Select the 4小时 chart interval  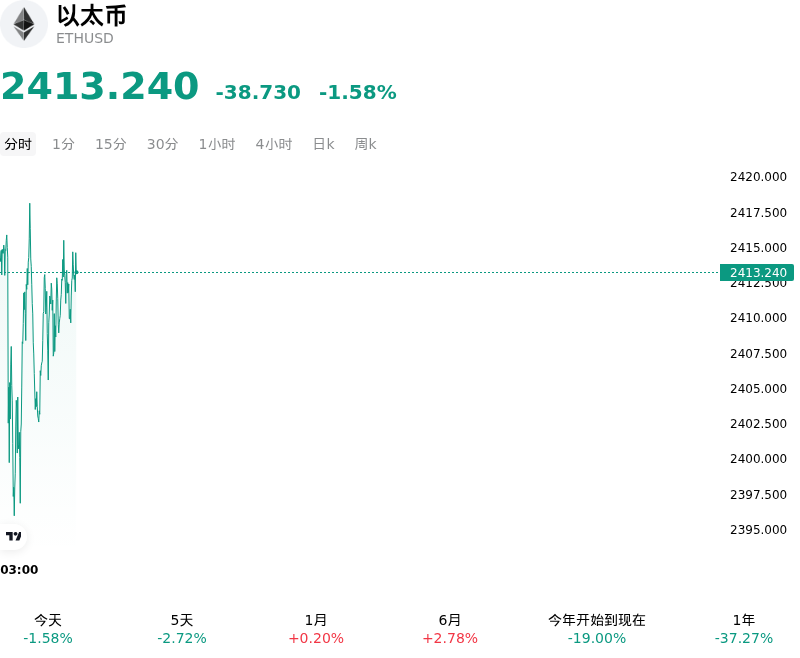tap(274, 144)
